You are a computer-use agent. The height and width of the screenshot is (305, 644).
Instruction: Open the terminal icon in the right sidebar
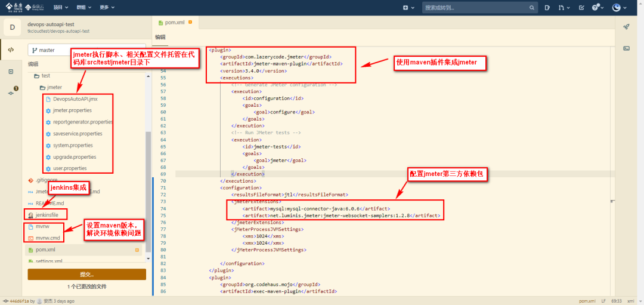[x=626, y=48]
